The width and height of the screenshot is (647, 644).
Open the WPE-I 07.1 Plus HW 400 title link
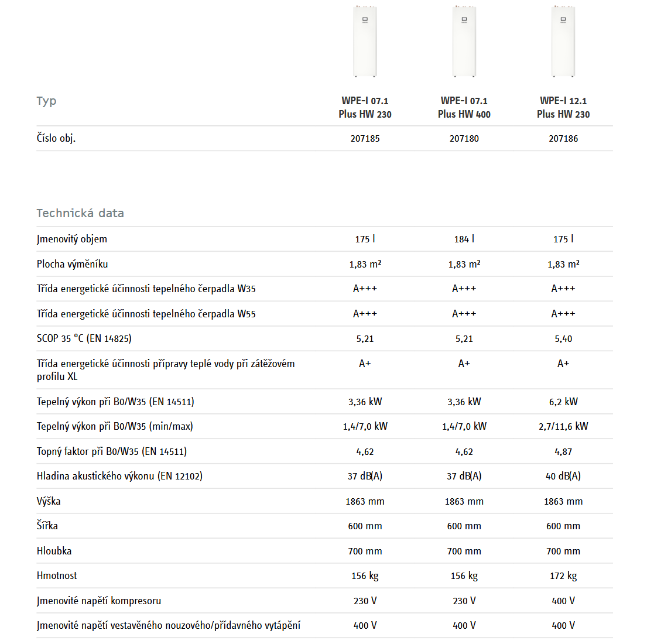coord(464,108)
